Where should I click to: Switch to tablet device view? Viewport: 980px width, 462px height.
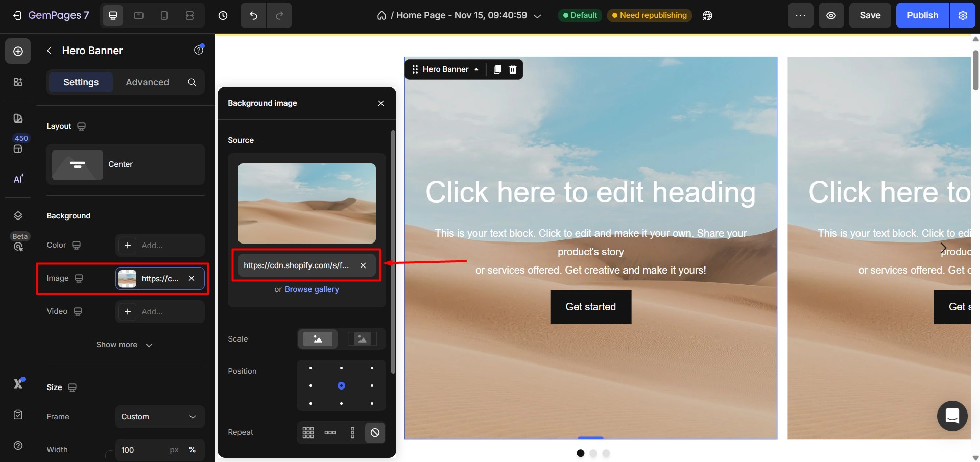[x=138, y=15]
